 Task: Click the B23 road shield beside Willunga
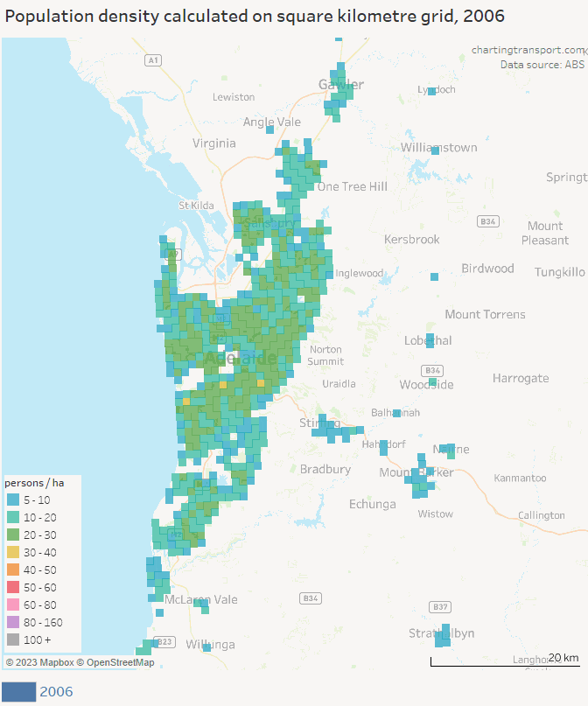point(164,642)
